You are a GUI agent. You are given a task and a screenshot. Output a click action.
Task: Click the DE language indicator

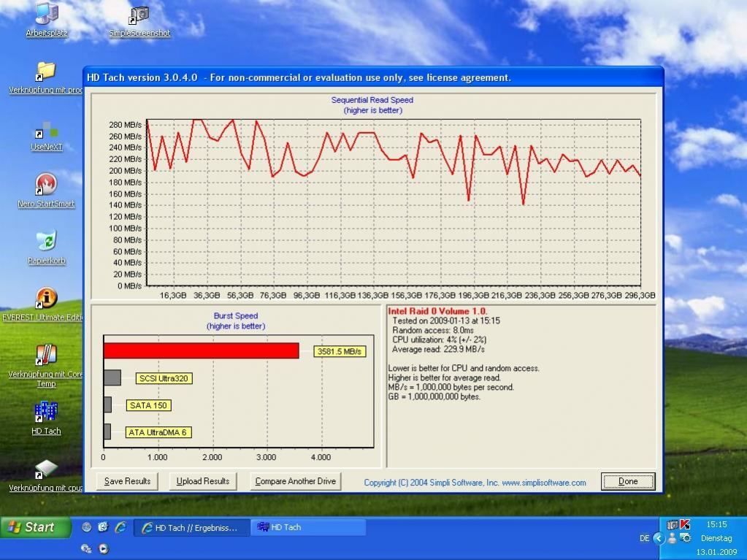[x=645, y=538]
